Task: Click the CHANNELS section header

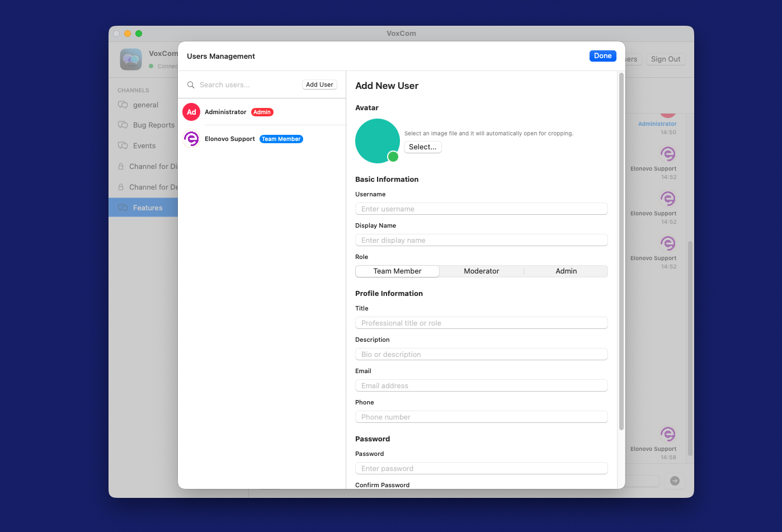Action: [x=133, y=90]
